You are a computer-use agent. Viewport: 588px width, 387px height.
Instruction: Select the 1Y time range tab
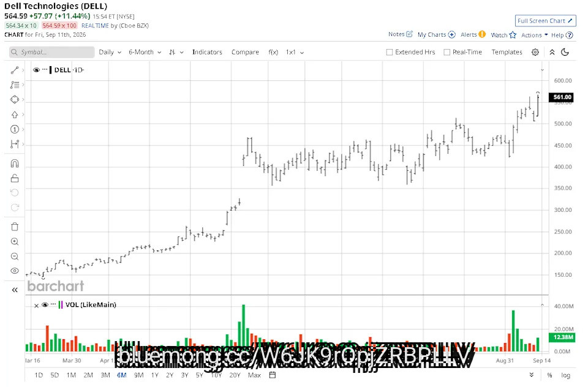click(x=154, y=375)
